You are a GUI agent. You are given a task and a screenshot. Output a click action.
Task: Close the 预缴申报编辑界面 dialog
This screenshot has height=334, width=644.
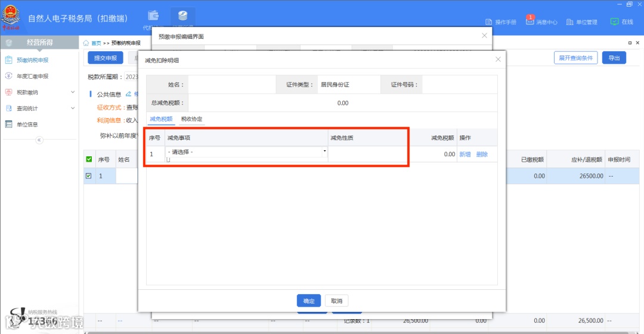(485, 36)
